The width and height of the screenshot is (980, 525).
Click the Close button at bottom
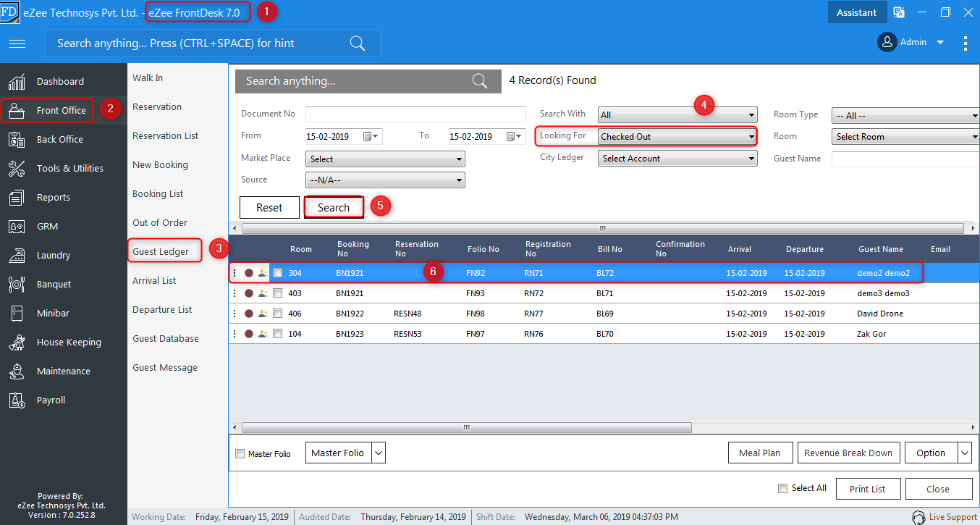point(938,489)
